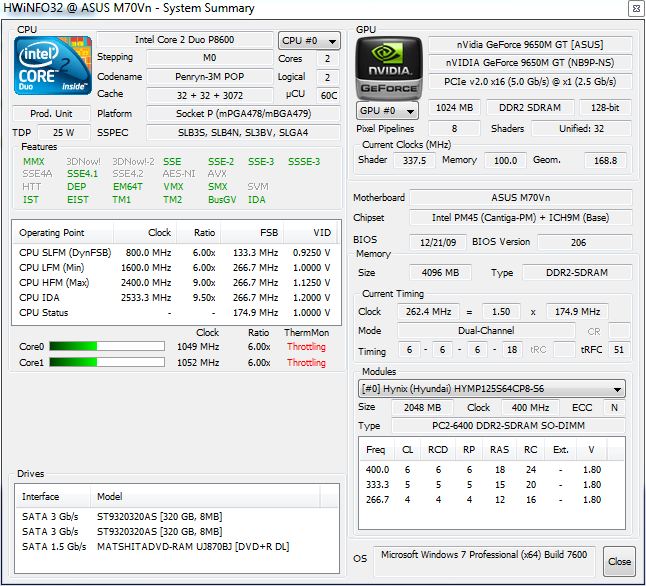The height and width of the screenshot is (586, 646).
Task: Click the Motherboard ASUS M70Vn field
Action: coord(520,198)
